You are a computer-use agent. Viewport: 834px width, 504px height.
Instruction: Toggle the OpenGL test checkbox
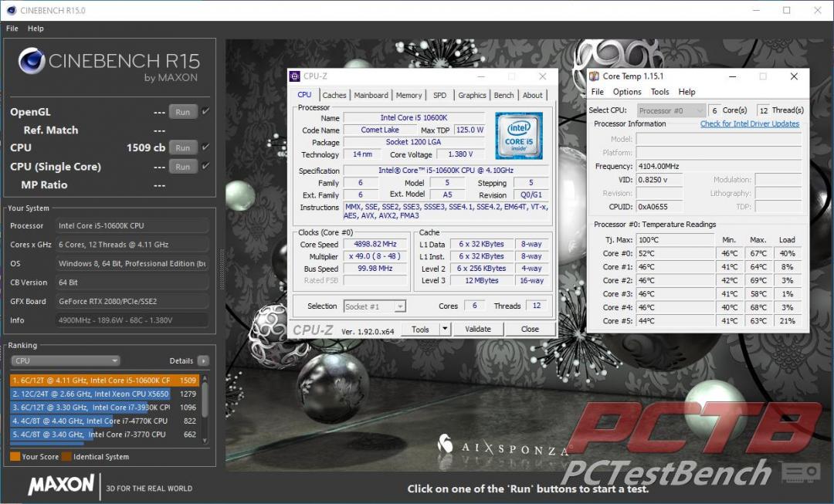(206, 111)
